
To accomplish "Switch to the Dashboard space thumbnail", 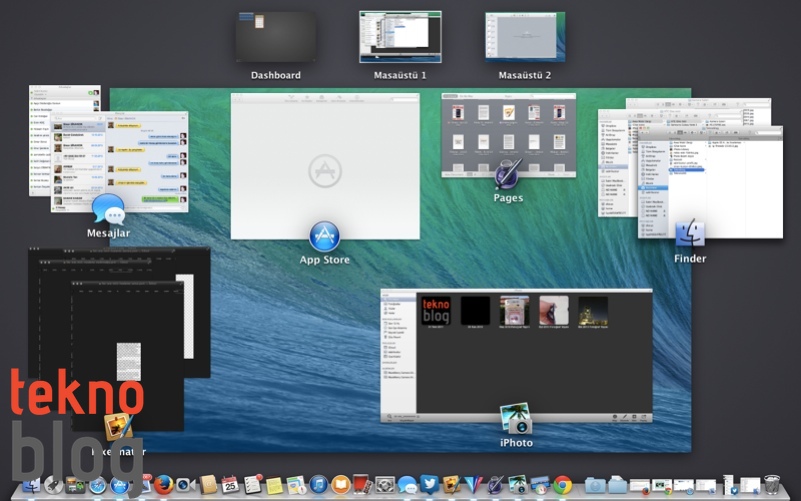I will click(275, 37).
